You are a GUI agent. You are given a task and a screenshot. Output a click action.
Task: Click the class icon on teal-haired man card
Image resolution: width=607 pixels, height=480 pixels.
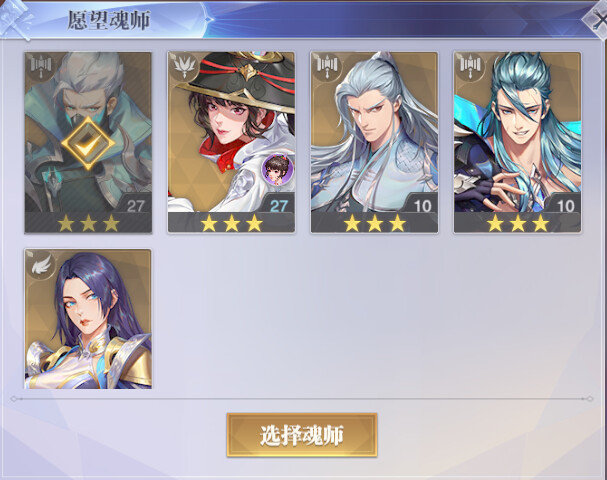pos(470,66)
